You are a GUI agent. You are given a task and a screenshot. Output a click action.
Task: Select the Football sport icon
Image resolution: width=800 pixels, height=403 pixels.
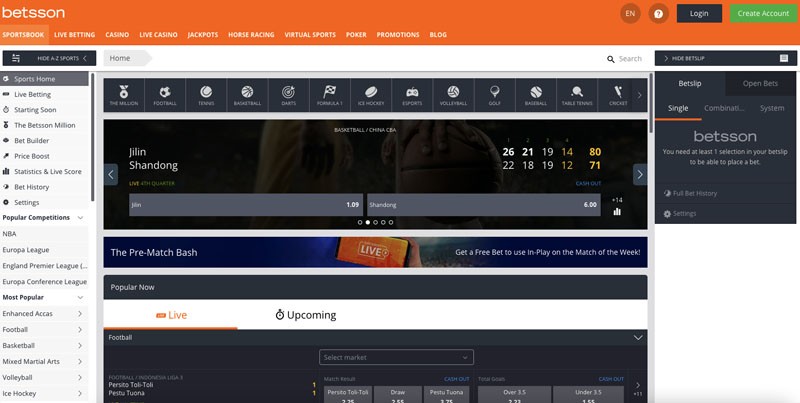pyautogui.click(x=165, y=95)
